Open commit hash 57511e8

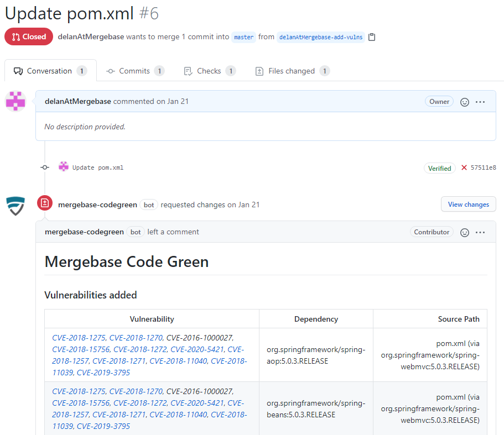coord(483,167)
